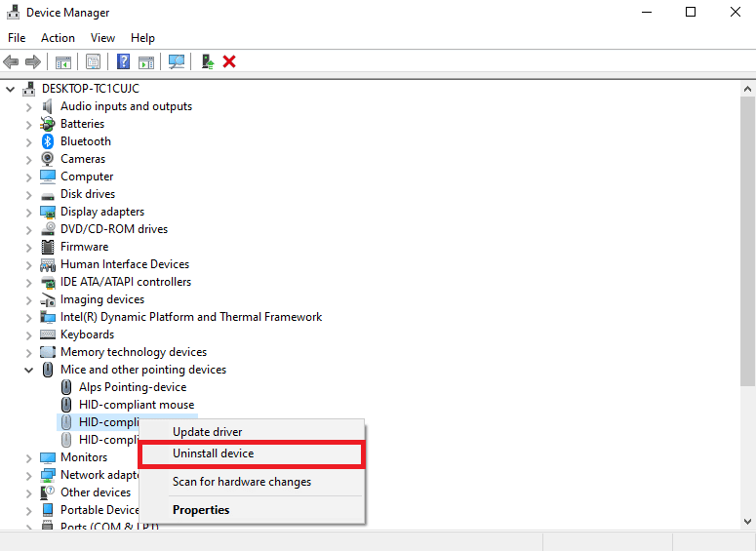Click the Audio inputs speaker icon
The height and width of the screenshot is (551, 756).
pyautogui.click(x=47, y=106)
